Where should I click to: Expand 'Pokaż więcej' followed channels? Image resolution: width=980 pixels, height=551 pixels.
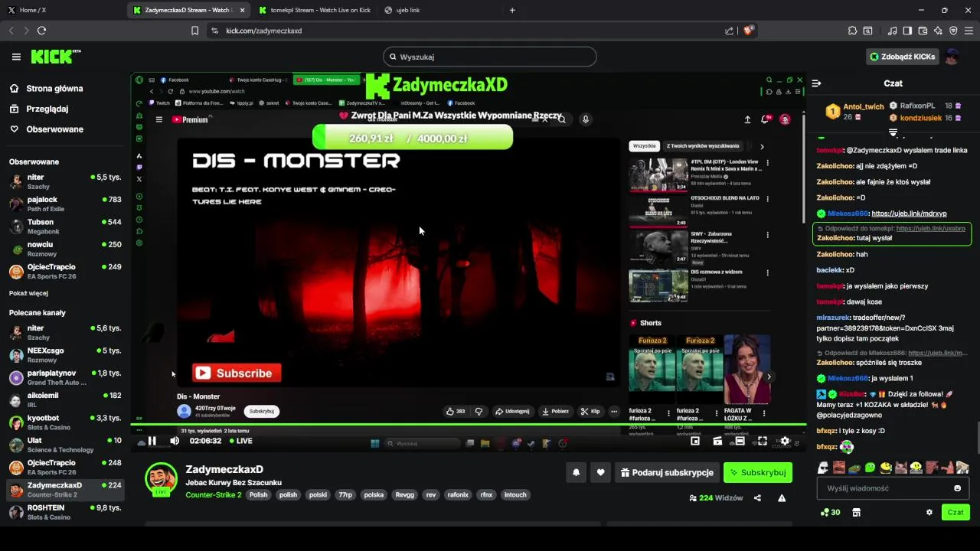29,293
